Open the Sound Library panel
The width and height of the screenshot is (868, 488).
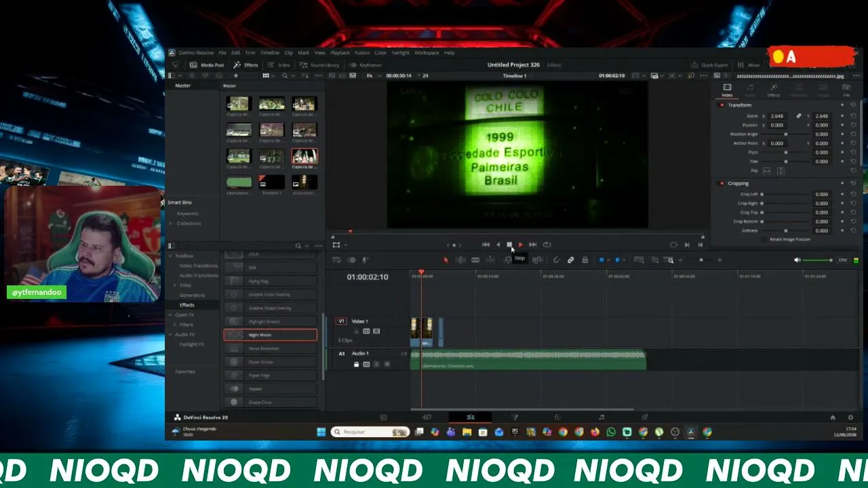click(320, 65)
